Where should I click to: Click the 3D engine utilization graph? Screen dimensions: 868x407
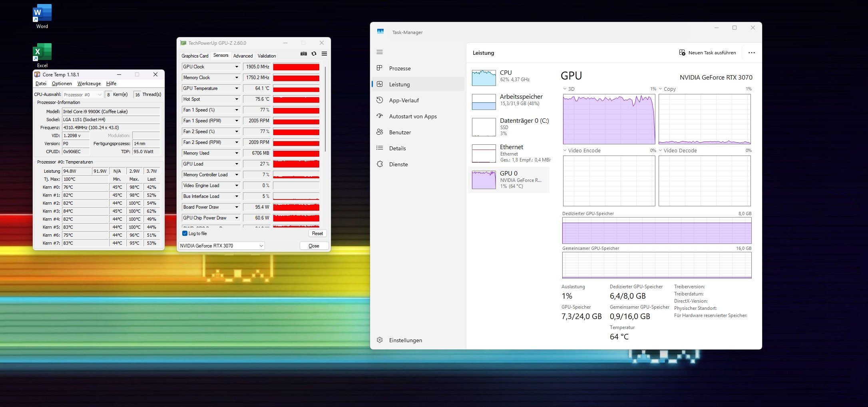pyautogui.click(x=609, y=119)
